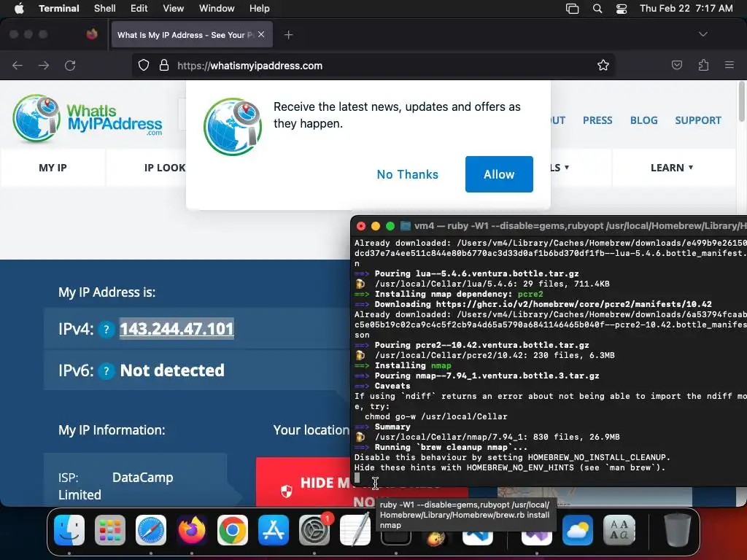747x560 pixels.
Task: Expand the LEARN dropdown menu
Action: click(672, 168)
